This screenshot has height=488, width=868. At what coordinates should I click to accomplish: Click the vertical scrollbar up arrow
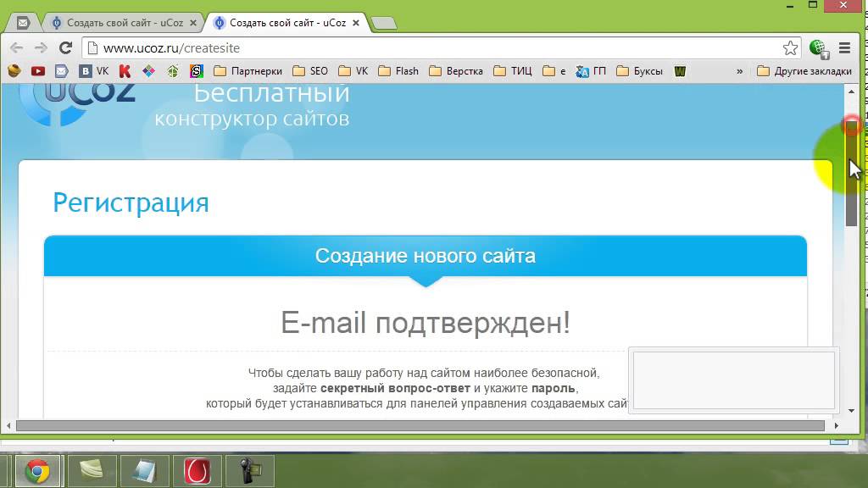tap(851, 91)
